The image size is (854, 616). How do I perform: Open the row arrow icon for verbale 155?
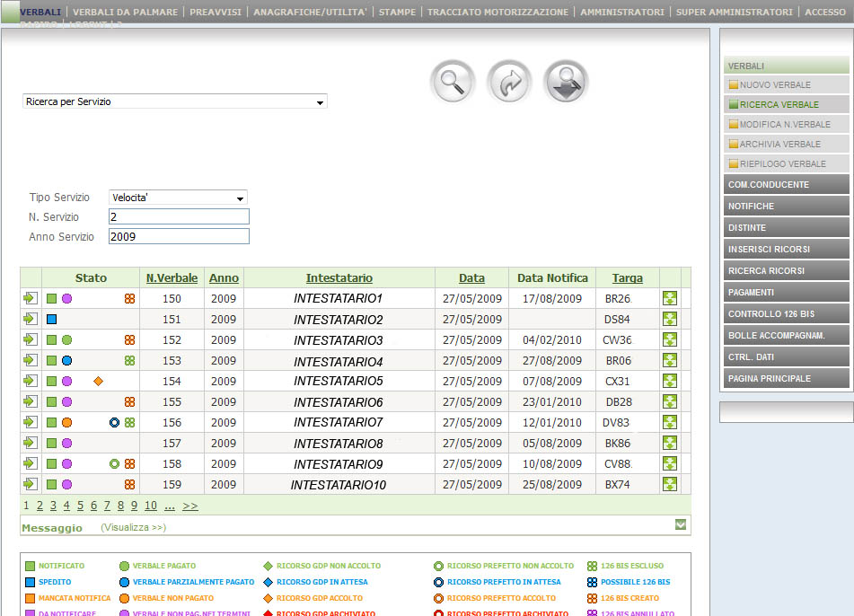31,402
